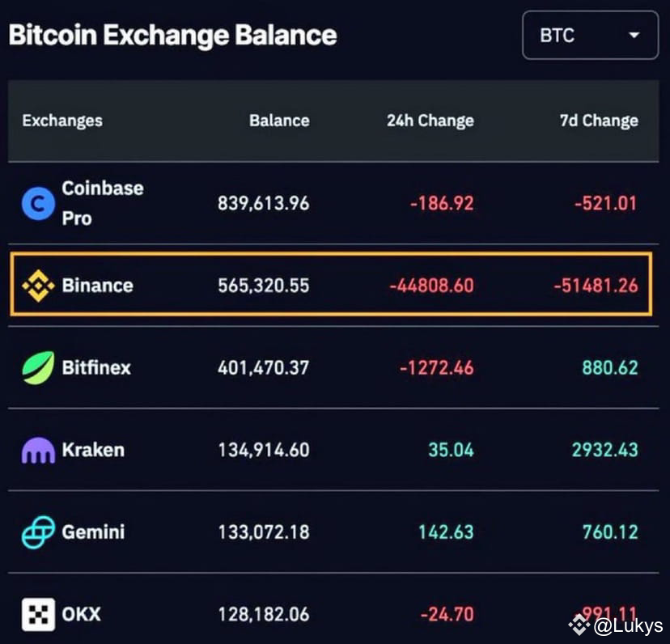Open the Bitfinex exchange name
Image resolution: width=670 pixels, height=644 pixels.
[x=96, y=367]
